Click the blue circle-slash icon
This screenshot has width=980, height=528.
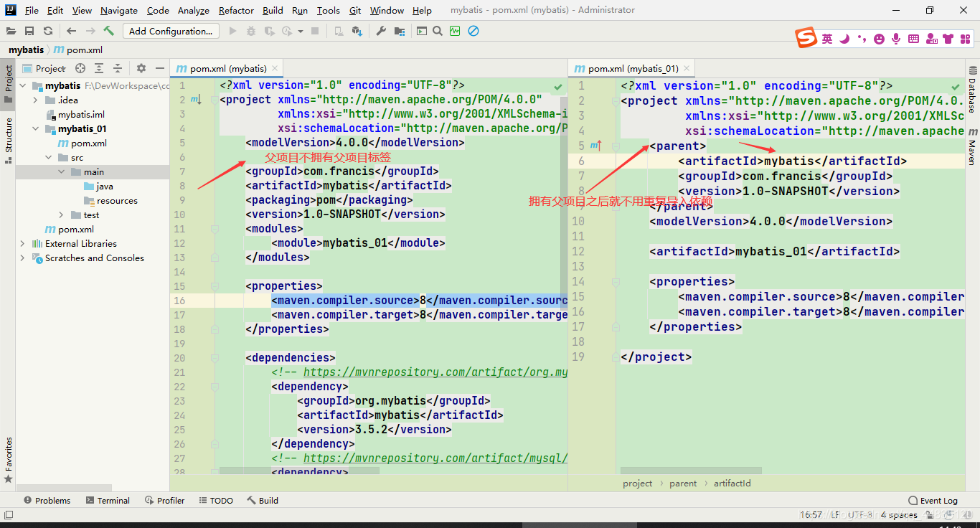[473, 31]
